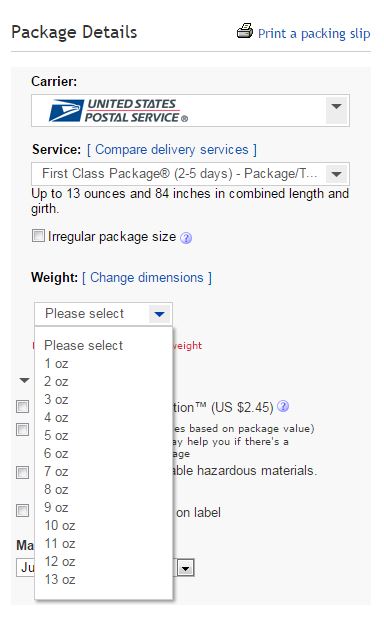Open the date dropdown arrow at bottom
Image resolution: width=384 pixels, height=625 pixels.
(x=185, y=568)
